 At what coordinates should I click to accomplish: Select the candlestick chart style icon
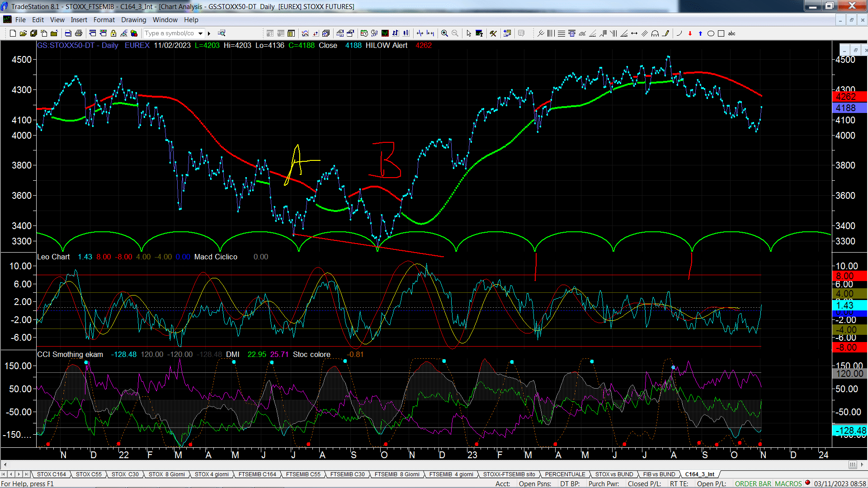click(406, 33)
